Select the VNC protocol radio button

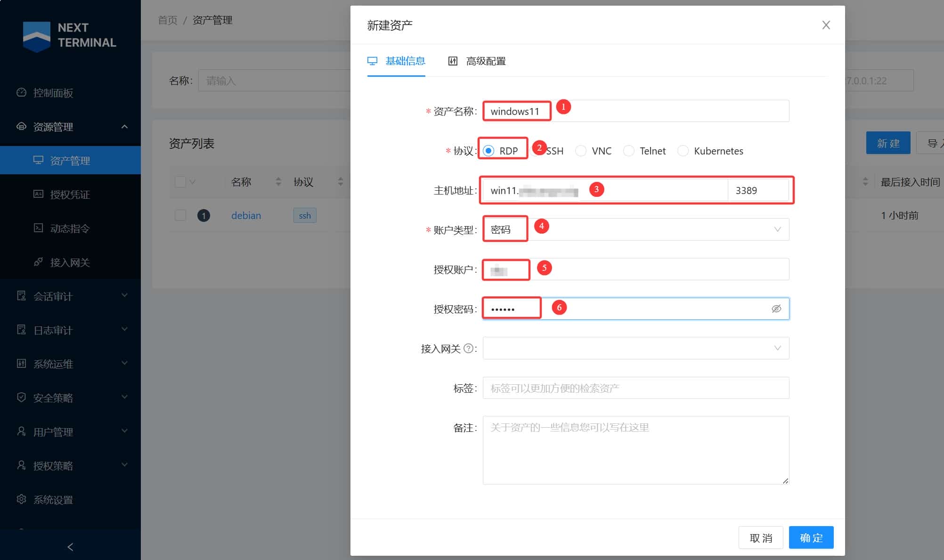pyautogui.click(x=581, y=151)
